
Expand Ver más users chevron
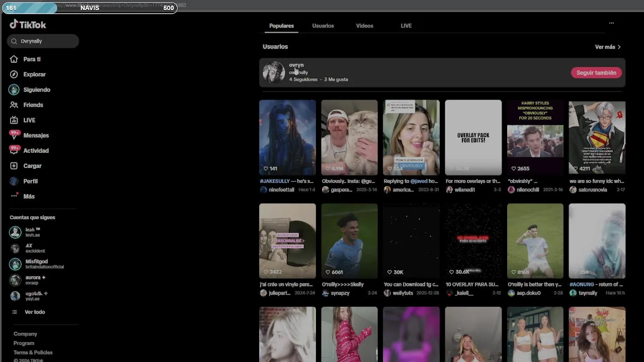point(619,47)
